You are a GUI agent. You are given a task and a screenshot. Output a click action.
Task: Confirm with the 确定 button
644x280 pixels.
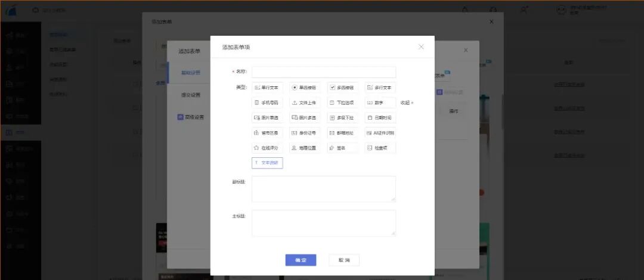click(301, 260)
